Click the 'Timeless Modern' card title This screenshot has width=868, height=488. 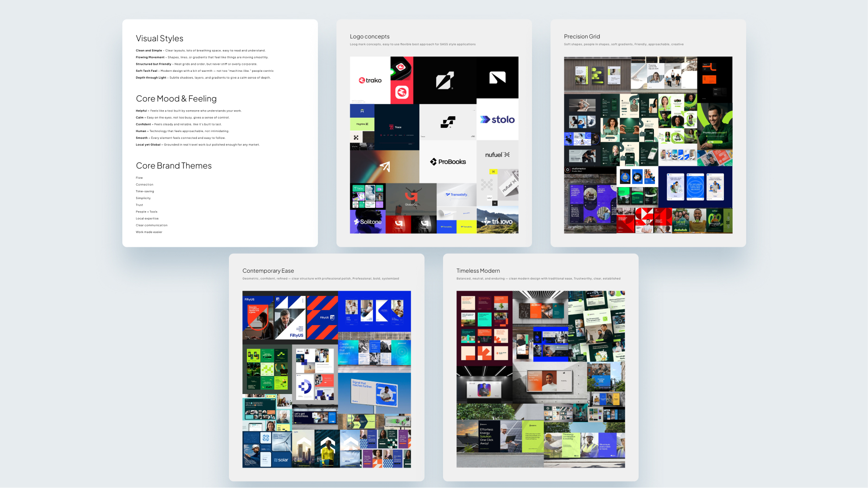[478, 271]
